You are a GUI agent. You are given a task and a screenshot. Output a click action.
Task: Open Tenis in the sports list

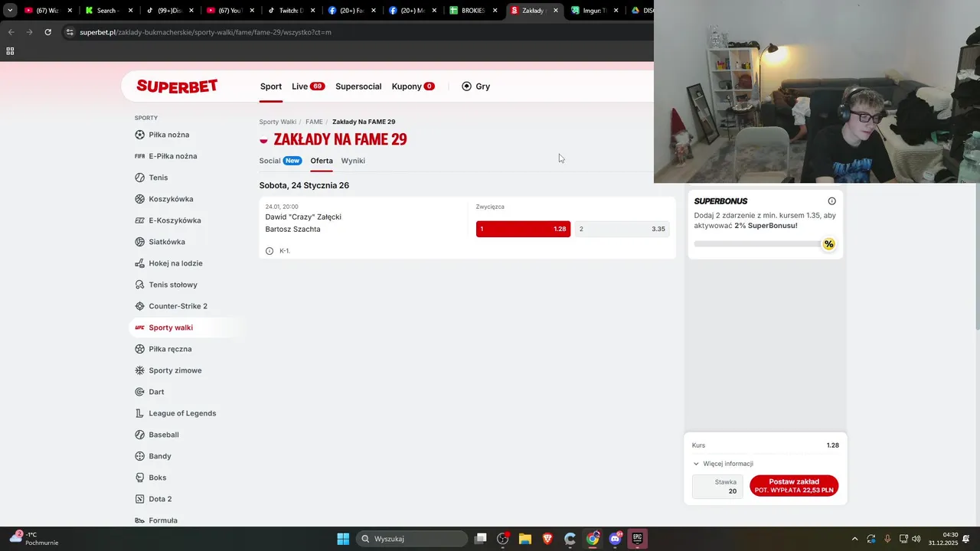pyautogui.click(x=151, y=178)
